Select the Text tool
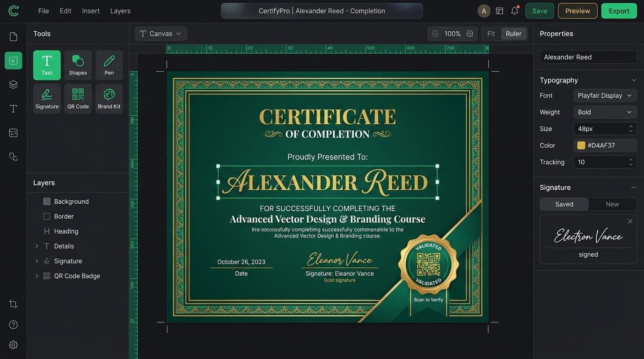The height and width of the screenshot is (359, 644). pos(47,65)
